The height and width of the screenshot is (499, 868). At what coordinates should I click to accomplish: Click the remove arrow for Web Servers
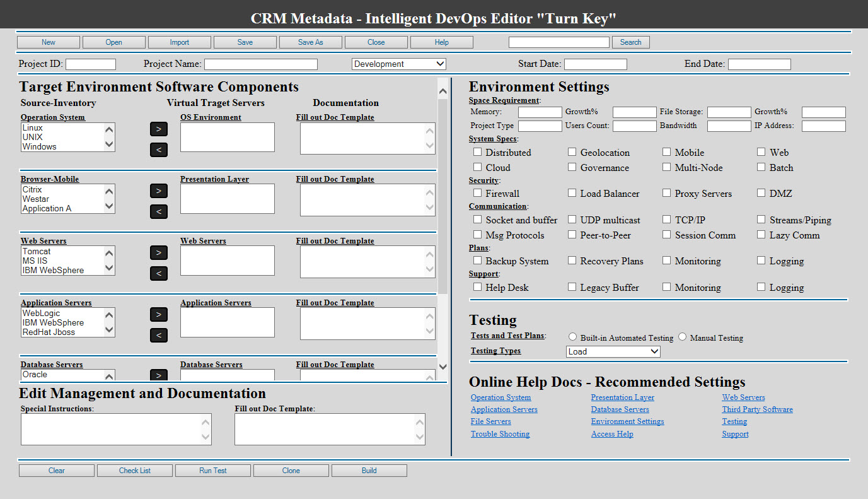point(159,273)
